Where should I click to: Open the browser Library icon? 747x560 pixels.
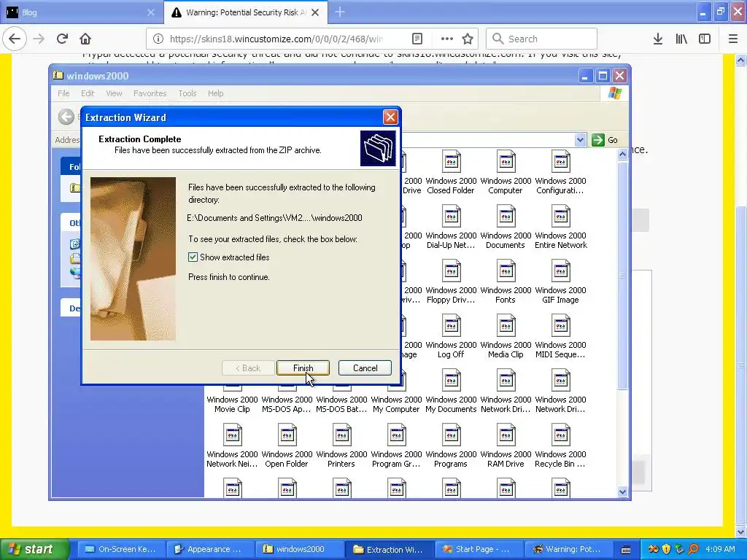tap(681, 39)
